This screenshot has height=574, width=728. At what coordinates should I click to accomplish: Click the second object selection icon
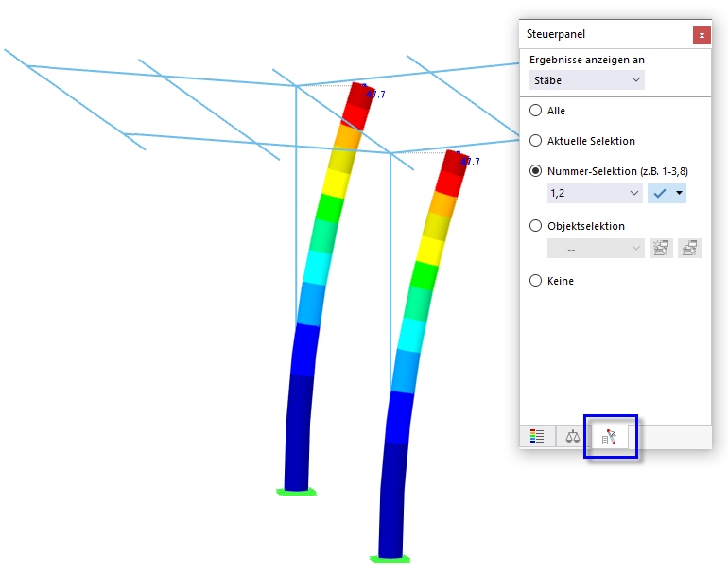click(689, 249)
